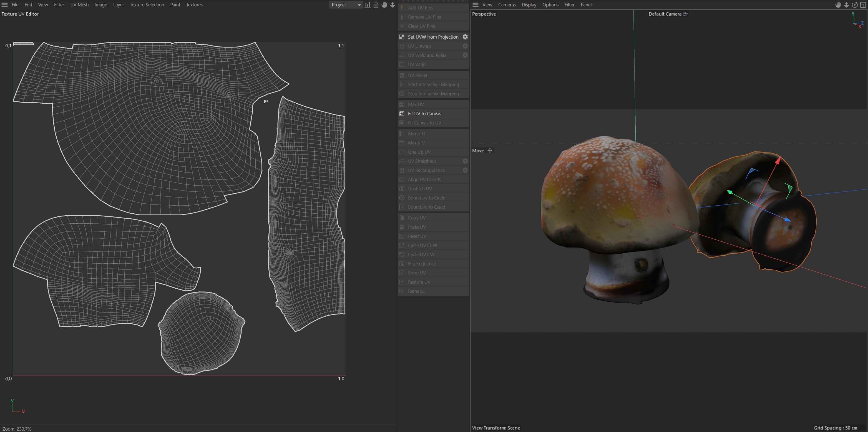Toggle the Move tool crosshair icon

click(x=490, y=151)
